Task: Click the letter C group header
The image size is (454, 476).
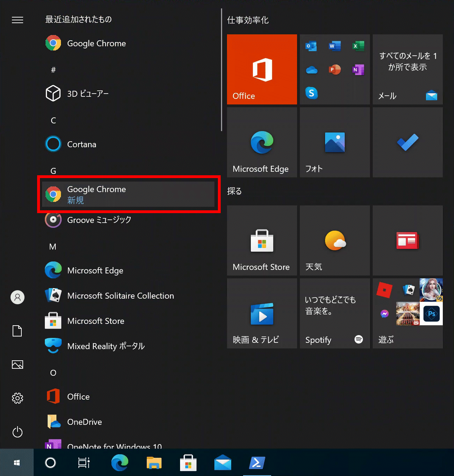Action: (x=53, y=120)
